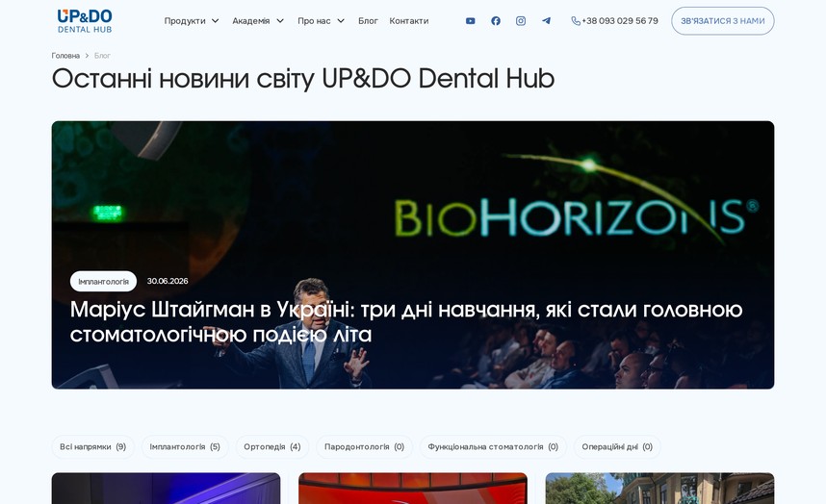Click the phone handset icon
The image size is (826, 504).
576,21
